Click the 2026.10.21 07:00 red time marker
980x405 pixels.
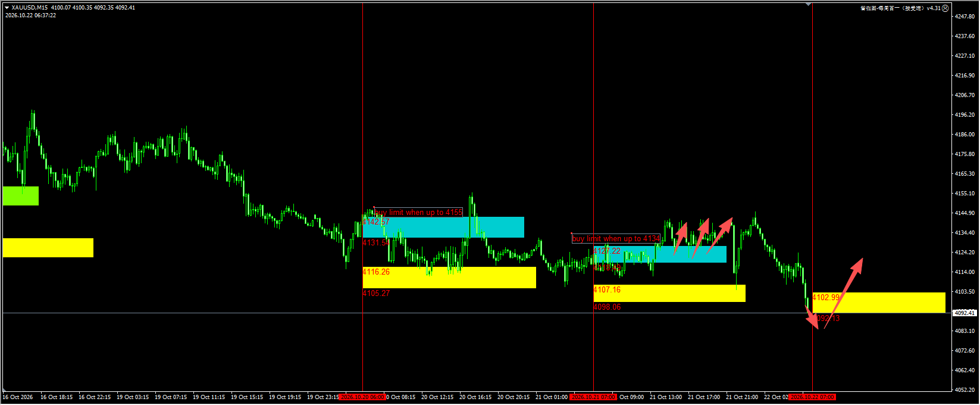(594, 397)
